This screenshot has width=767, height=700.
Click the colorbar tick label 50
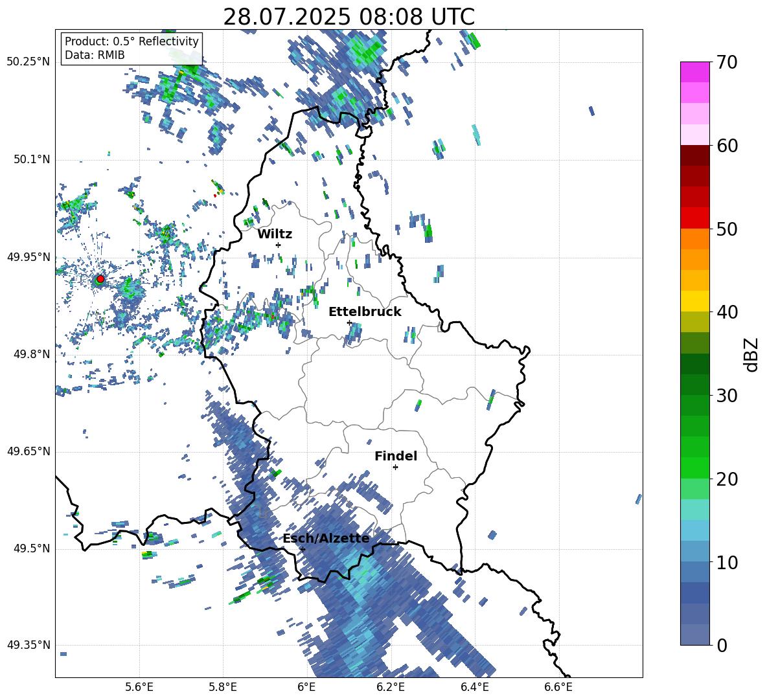pos(727,229)
